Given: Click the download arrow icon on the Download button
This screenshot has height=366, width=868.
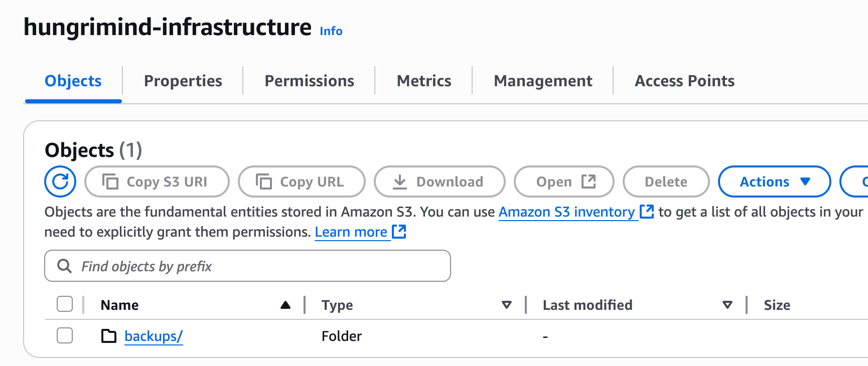Looking at the screenshot, I should (x=400, y=181).
